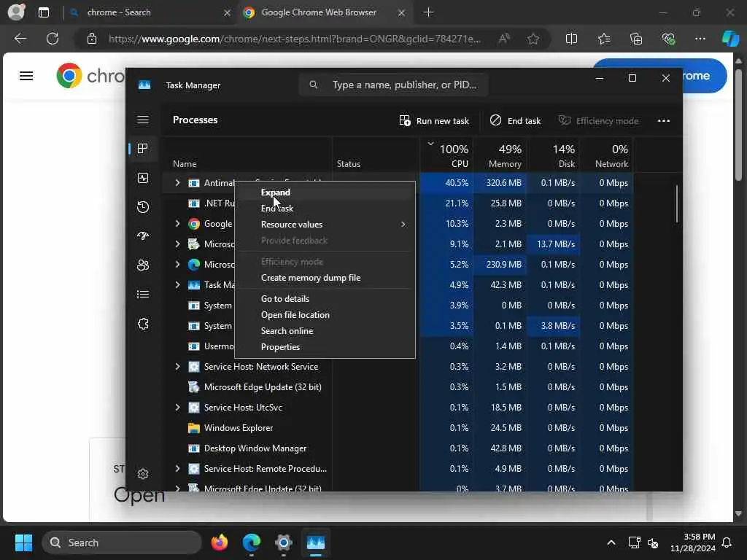
Task: Add page to favorites star icon
Action: [x=533, y=39]
